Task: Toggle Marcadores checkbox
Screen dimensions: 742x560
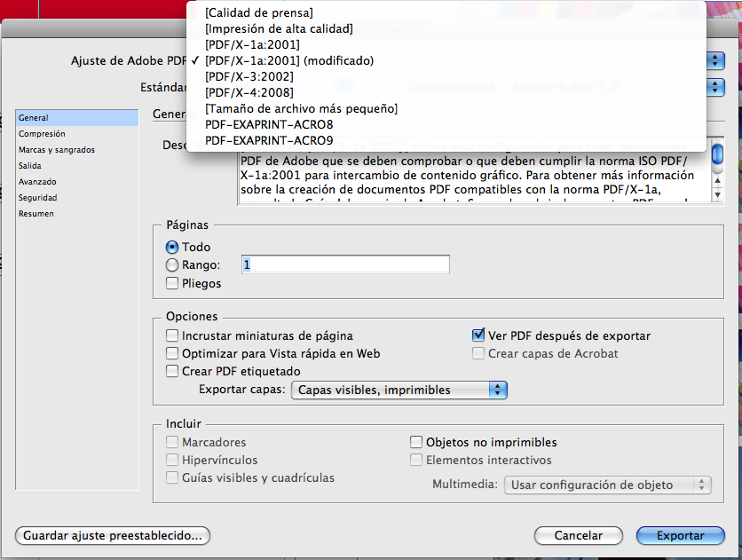Action: [172, 442]
